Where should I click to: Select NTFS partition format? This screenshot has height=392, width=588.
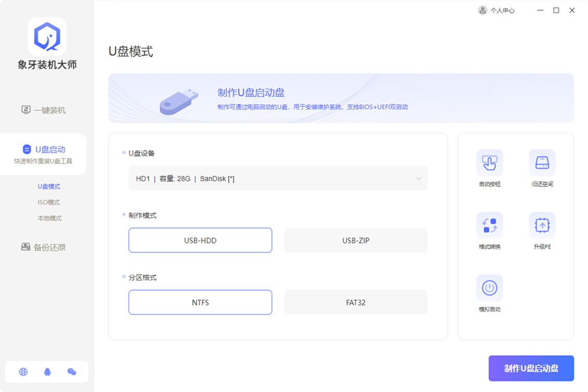[200, 302]
